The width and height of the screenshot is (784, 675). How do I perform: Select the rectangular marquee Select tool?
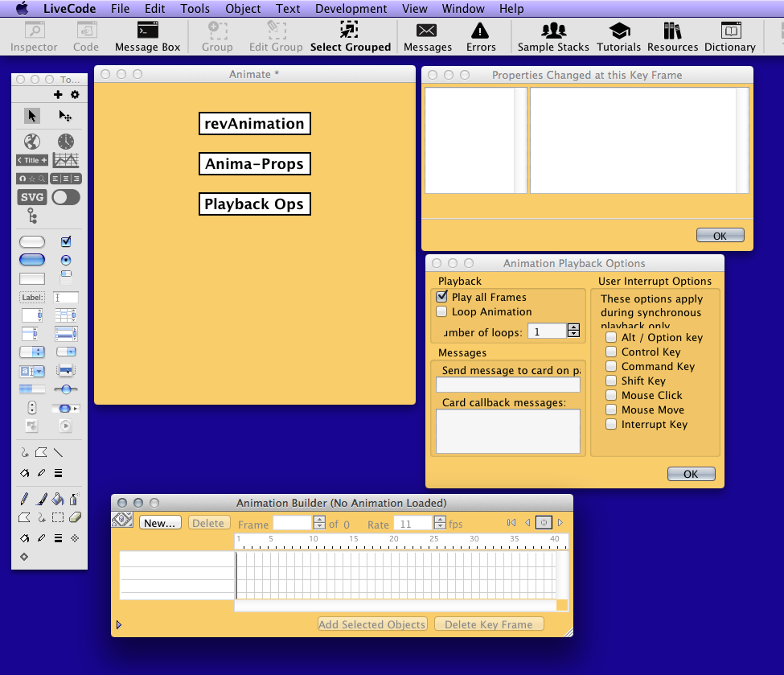click(x=58, y=517)
